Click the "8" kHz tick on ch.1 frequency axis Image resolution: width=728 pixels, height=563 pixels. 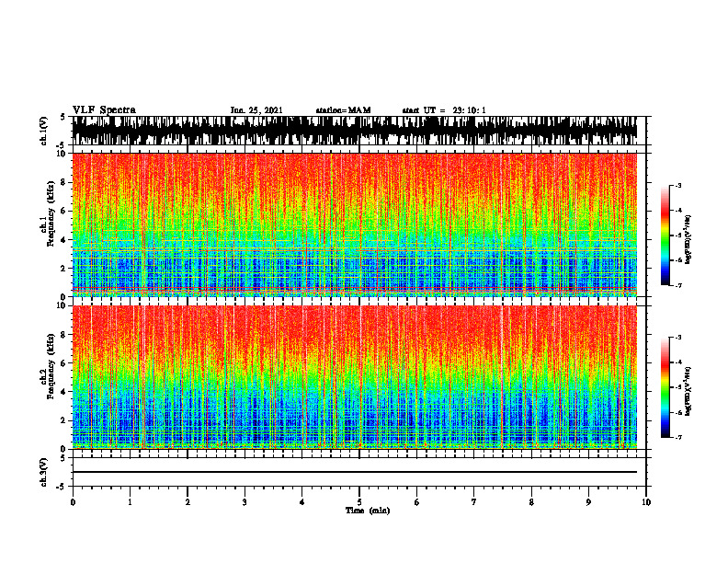point(64,182)
